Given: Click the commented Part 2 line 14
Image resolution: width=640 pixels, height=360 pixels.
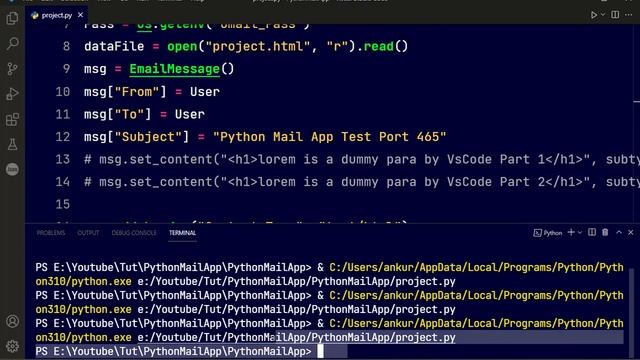Looking at the screenshot, I should [x=361, y=182].
